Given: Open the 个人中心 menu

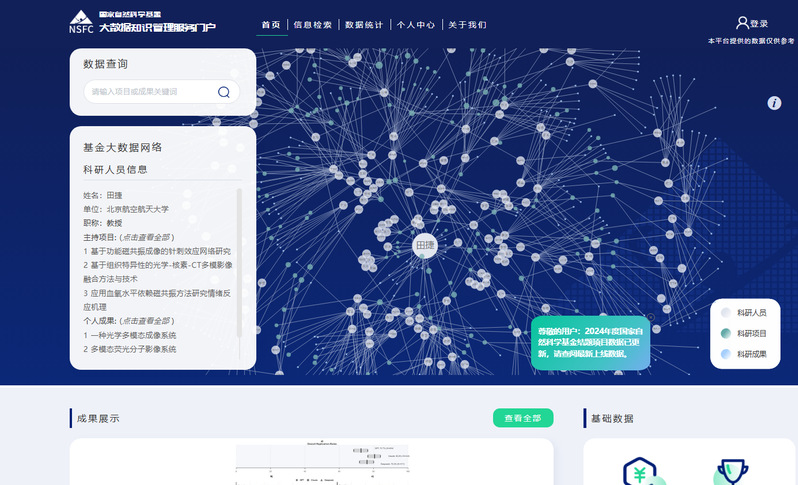Looking at the screenshot, I should (416, 24).
